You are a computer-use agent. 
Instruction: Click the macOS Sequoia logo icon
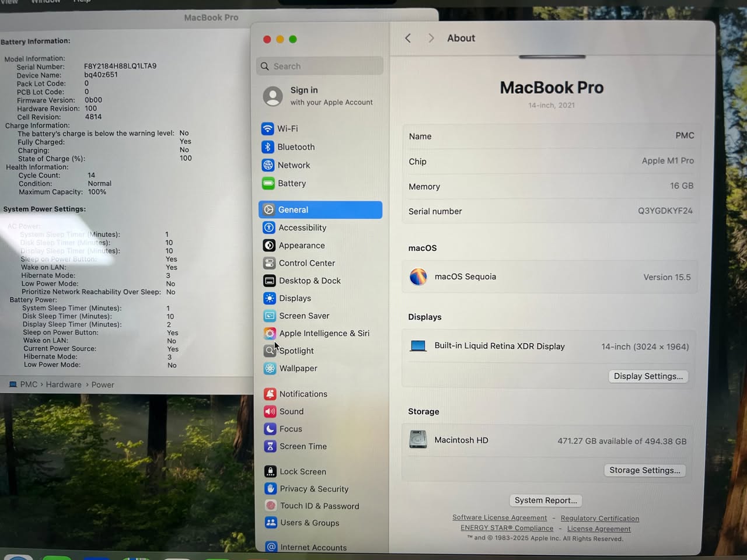click(418, 276)
